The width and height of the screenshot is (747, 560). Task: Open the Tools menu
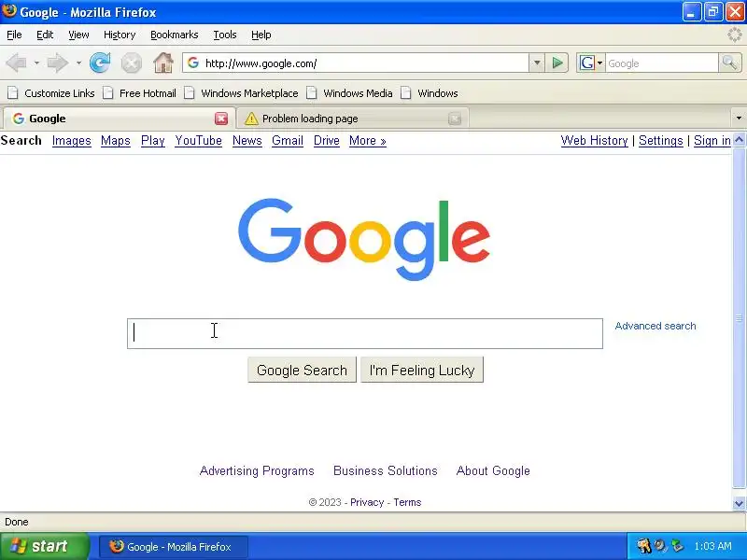225,35
